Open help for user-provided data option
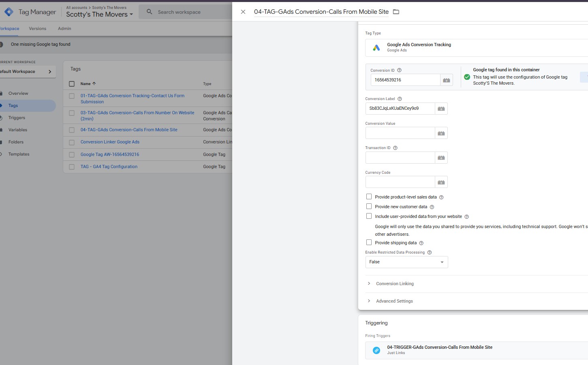This screenshot has width=588, height=365. pyautogui.click(x=466, y=217)
